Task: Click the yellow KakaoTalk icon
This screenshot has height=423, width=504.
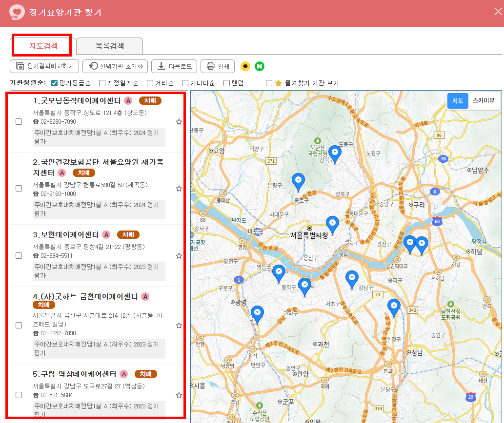Action: click(245, 66)
